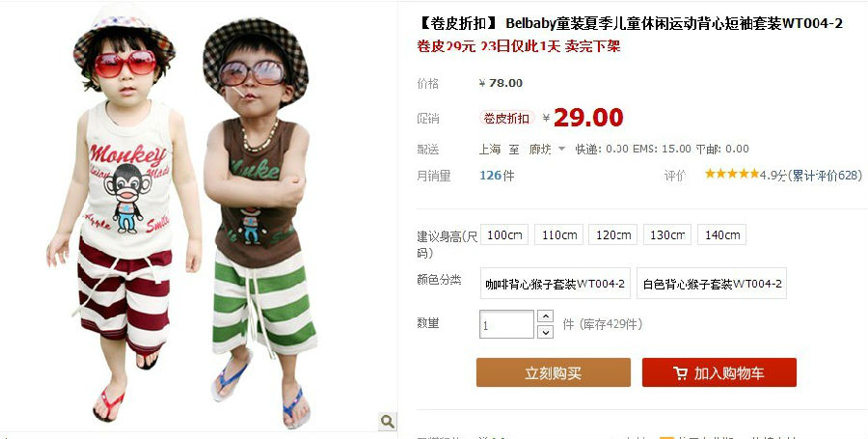Viewport: 868px width, 439px height.
Task: Click the magnifier zoom icon on product image
Action: click(388, 421)
